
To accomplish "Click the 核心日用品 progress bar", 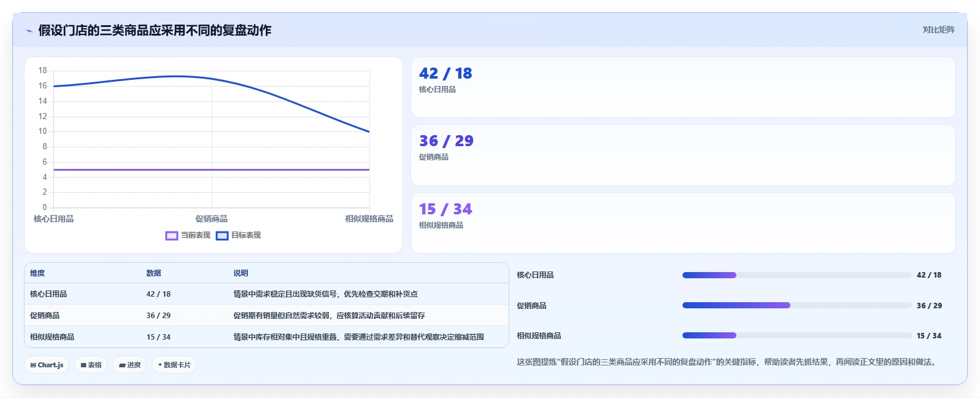I will click(797, 275).
